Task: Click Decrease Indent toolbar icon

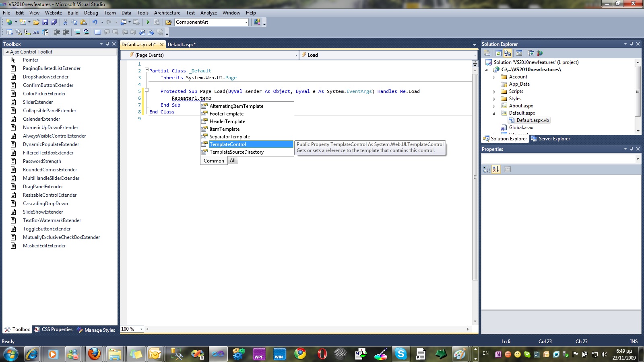Action: tap(57, 32)
